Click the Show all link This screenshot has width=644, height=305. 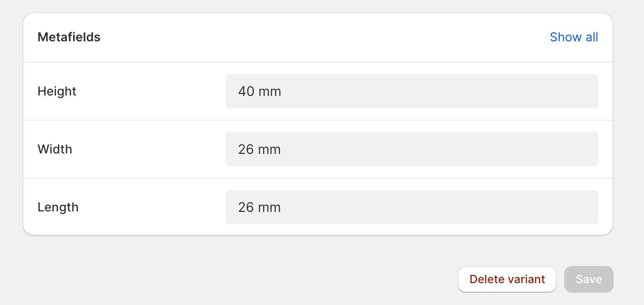574,37
